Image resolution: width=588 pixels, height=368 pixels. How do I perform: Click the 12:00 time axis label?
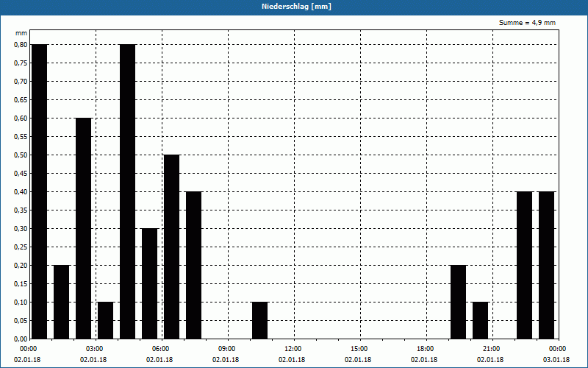[293, 349]
